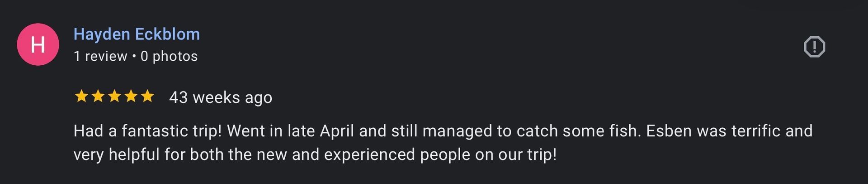This screenshot has width=868, height=184.
Task: Click the dot separator between review and photos
Action: 134,56
